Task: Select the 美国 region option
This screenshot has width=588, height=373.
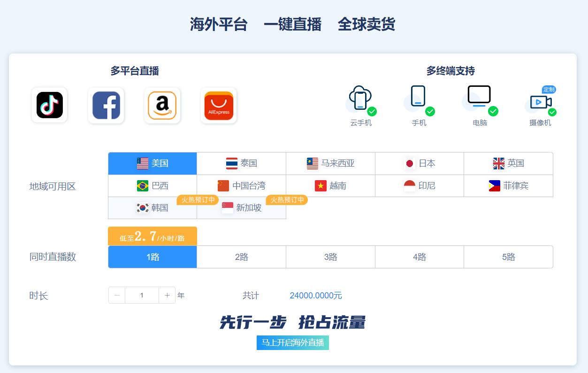Action: pos(153,163)
